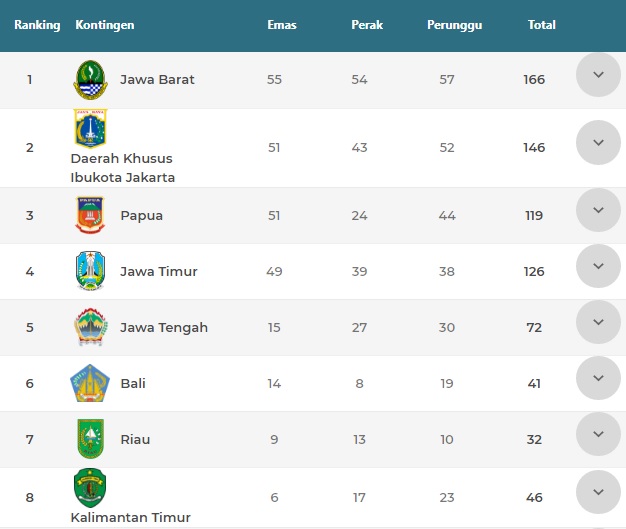Expand the Papua medal details chevron
The width and height of the screenshot is (626, 529).
click(x=598, y=210)
